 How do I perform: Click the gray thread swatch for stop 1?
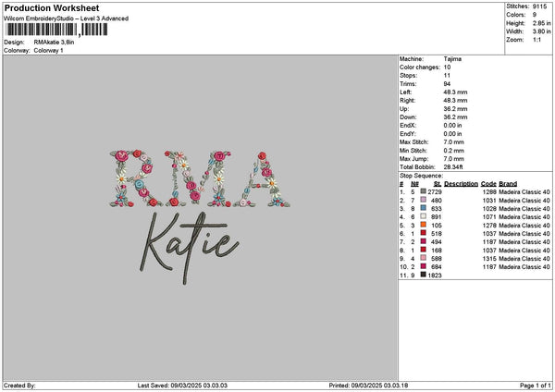coord(423,191)
